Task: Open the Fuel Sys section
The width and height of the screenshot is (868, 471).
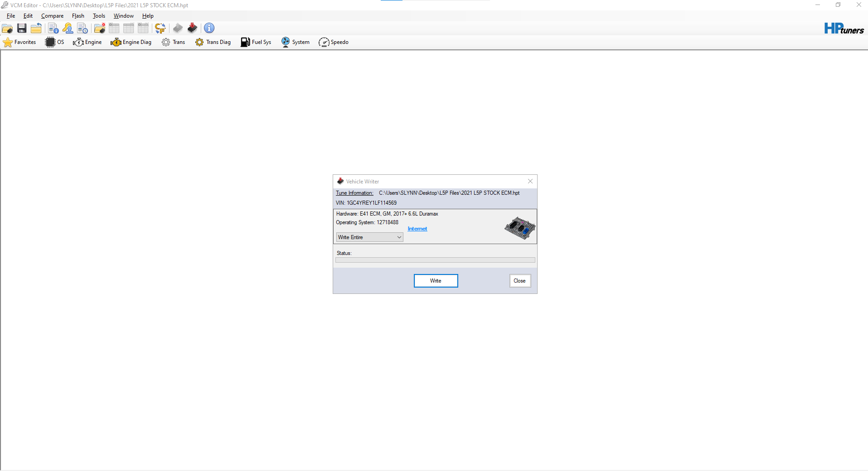Action: [256, 42]
